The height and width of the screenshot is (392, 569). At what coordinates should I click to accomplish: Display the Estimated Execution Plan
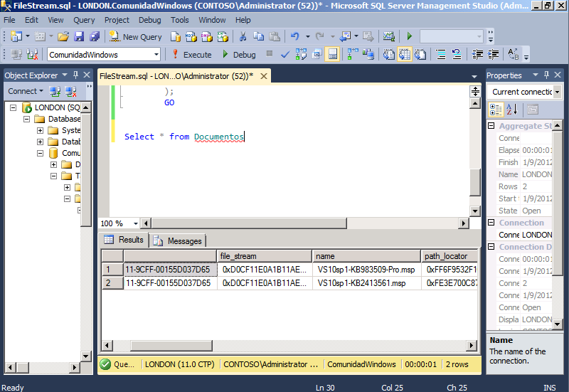coord(301,55)
